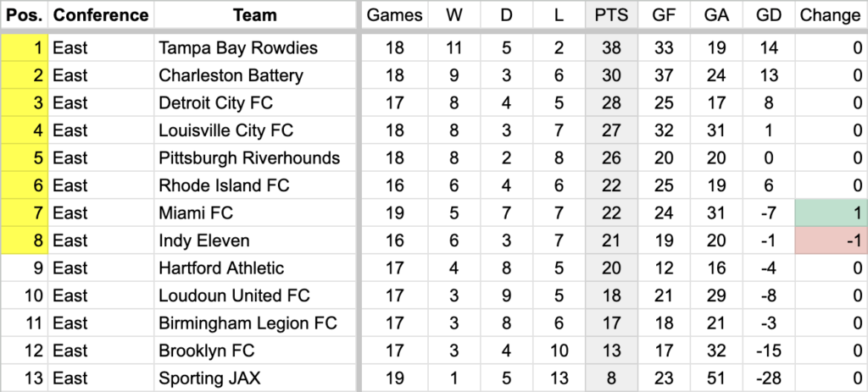Select Hartford Athletic team cell

[x=254, y=268]
